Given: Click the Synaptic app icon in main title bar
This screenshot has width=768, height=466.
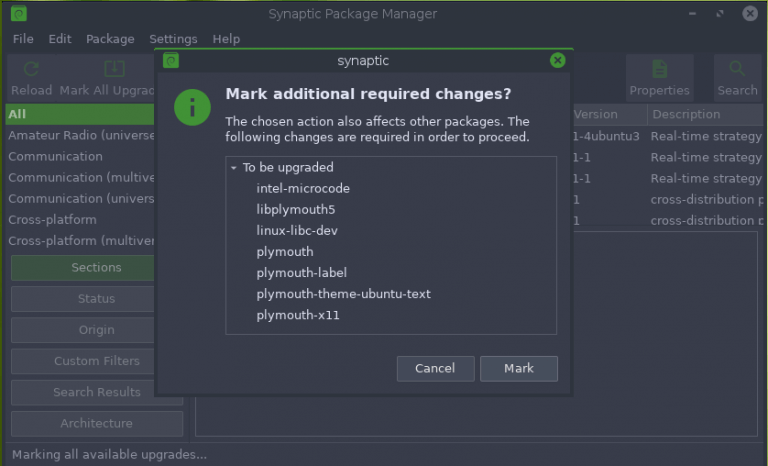Looking at the screenshot, I should click(x=19, y=14).
